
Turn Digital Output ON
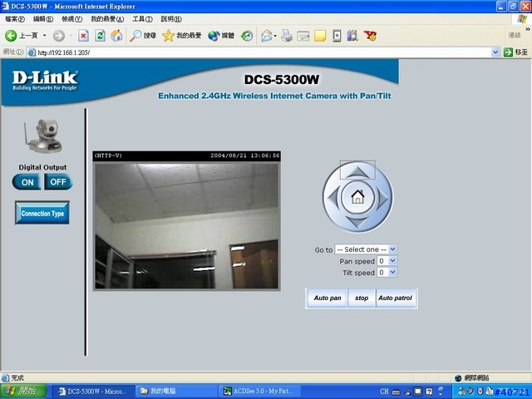27,182
